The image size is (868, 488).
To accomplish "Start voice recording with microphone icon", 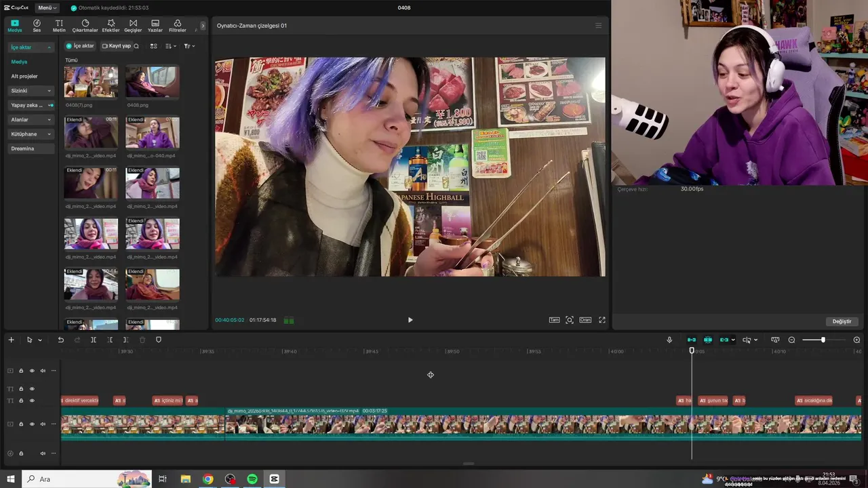I will click(x=669, y=340).
